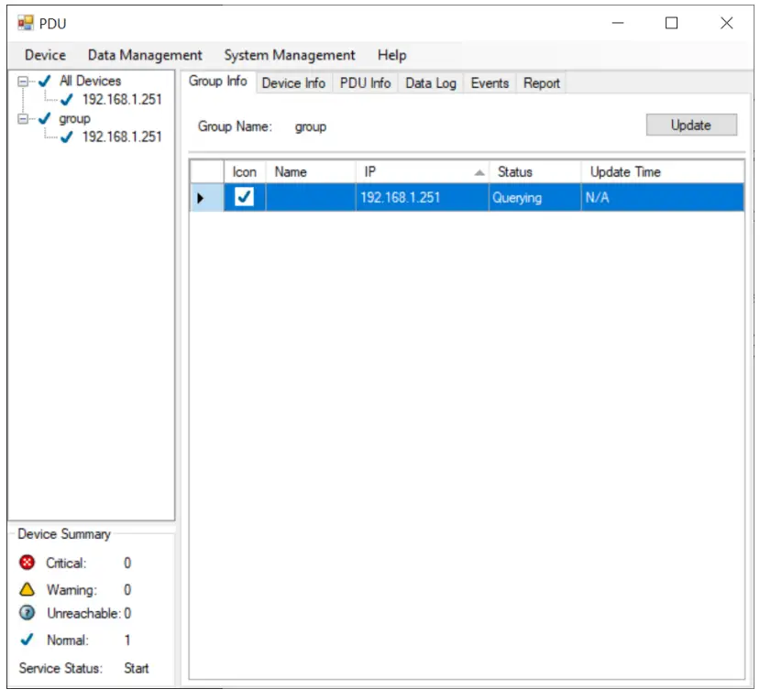This screenshot has height=700, width=760.
Task: Click the Querying status cell
Action: click(534, 198)
